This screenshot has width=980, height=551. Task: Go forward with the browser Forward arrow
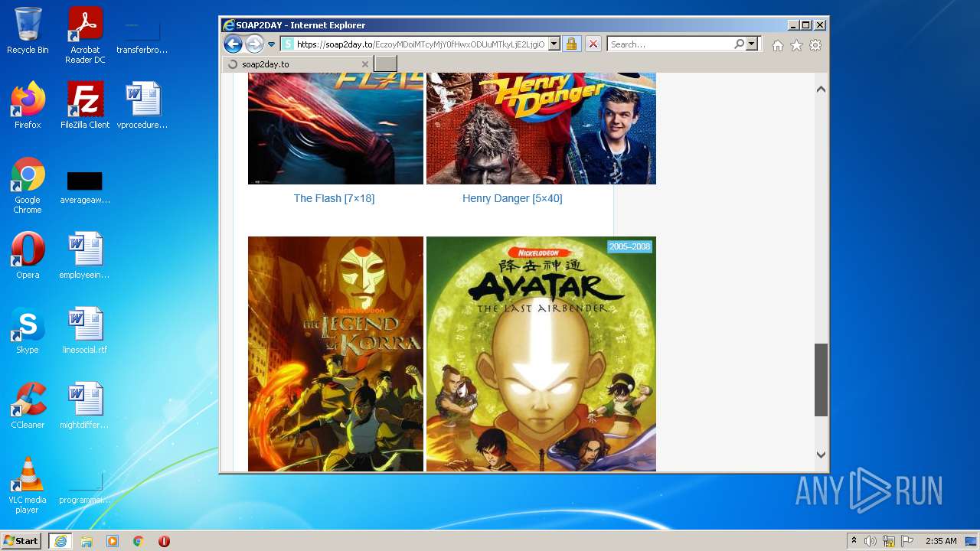pos(254,44)
